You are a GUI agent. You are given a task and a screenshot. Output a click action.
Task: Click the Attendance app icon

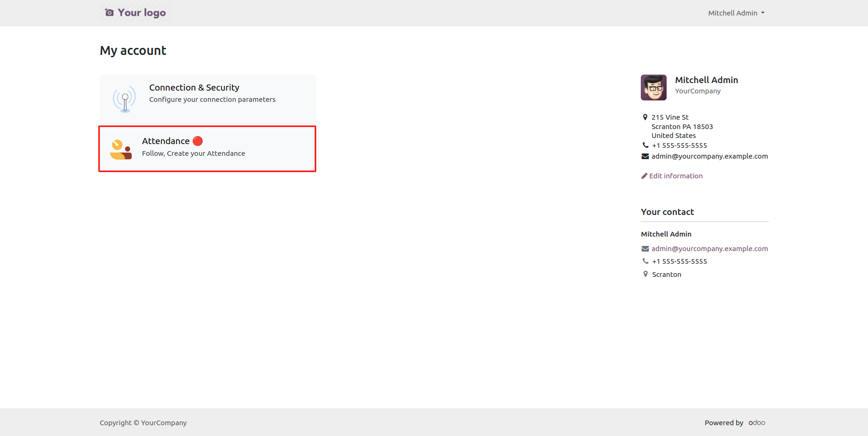[121, 149]
